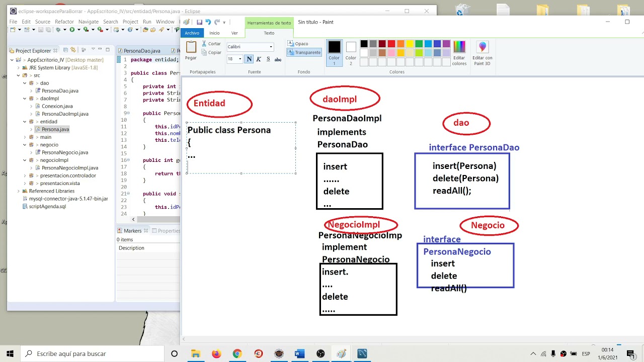
Task: Click the redo arrow in Paint's title bar
Action: [x=217, y=22]
